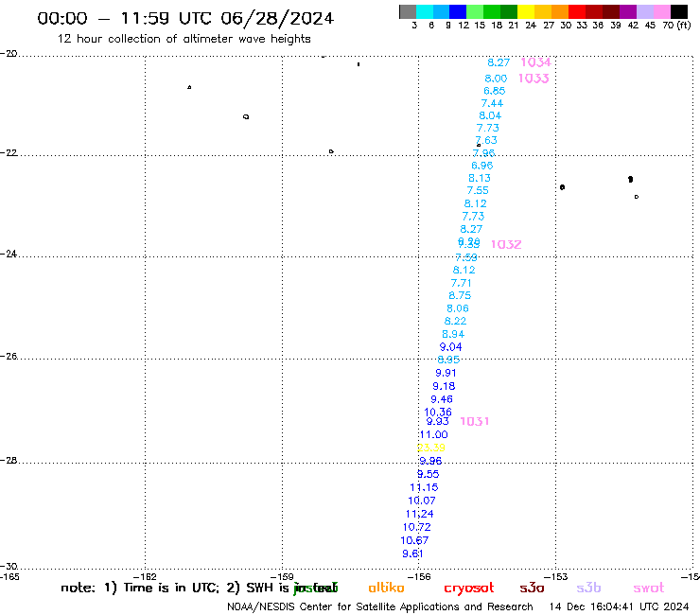Click the '9.18' wave height reading
This screenshot has width=700, height=615.
[x=444, y=386]
